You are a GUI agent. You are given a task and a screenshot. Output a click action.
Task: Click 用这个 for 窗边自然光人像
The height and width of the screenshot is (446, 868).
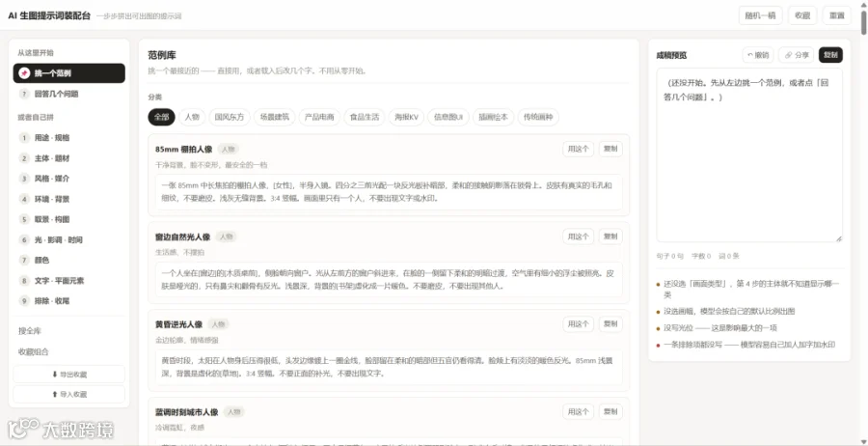578,237
